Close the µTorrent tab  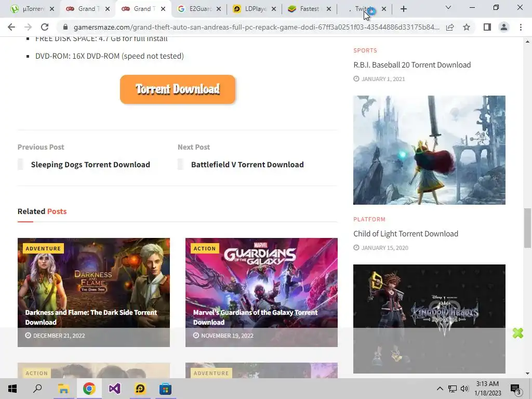point(52,9)
